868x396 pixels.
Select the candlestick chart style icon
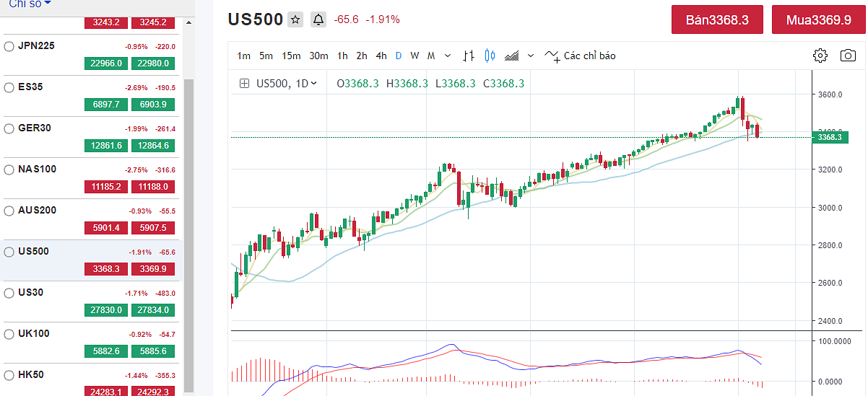coord(490,56)
